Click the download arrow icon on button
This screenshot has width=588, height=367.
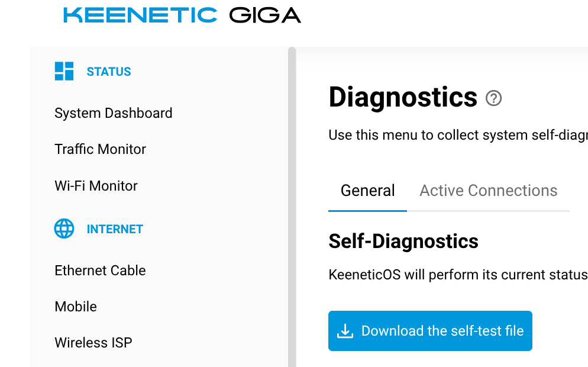(x=345, y=331)
